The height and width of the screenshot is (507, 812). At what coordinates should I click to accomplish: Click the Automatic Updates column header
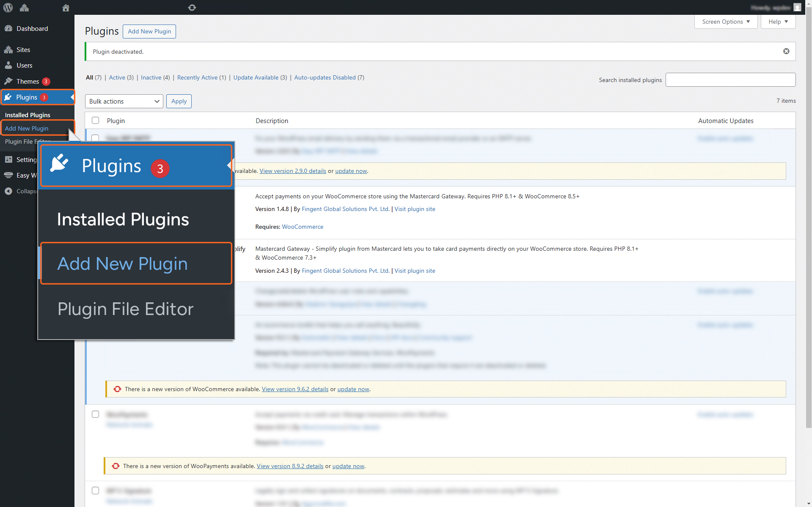coord(726,121)
